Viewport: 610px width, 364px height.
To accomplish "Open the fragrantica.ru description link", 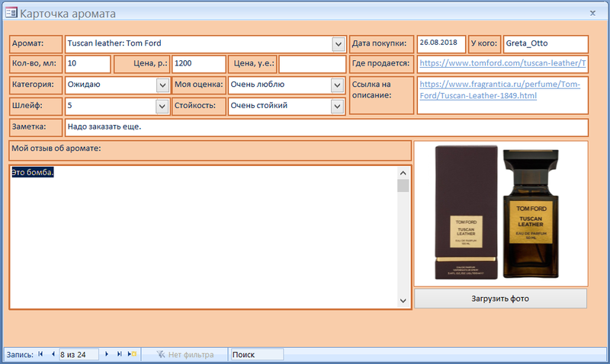I will pyautogui.click(x=500, y=90).
